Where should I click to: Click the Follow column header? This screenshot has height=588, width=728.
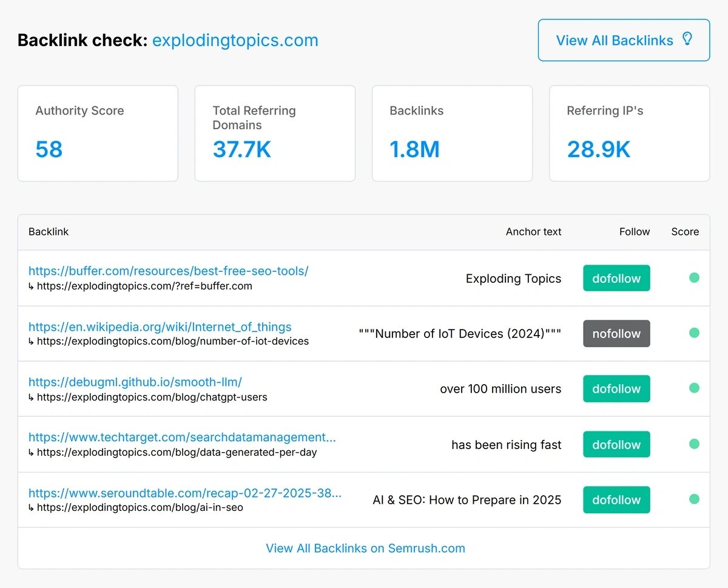pos(635,232)
